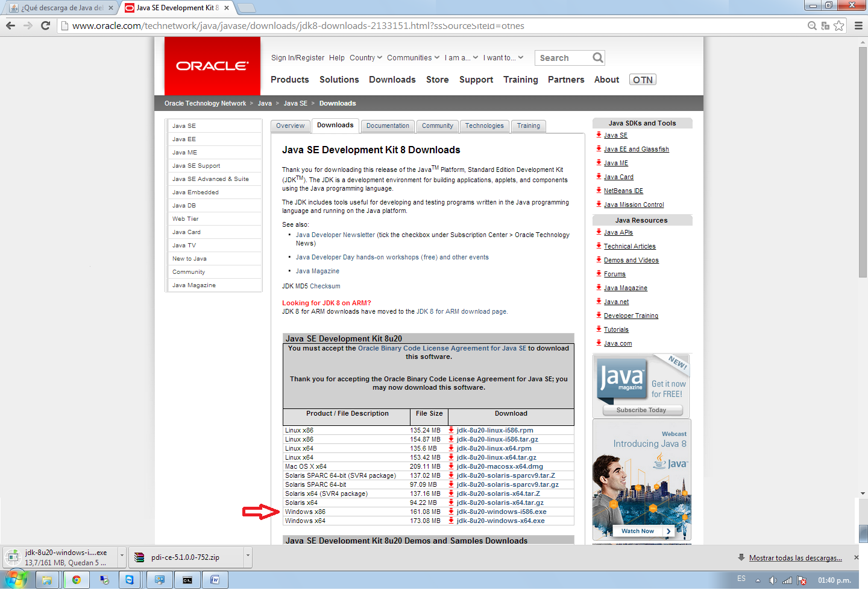Click the OTN button
Image resolution: width=868 pixels, height=590 pixels.
(x=643, y=80)
